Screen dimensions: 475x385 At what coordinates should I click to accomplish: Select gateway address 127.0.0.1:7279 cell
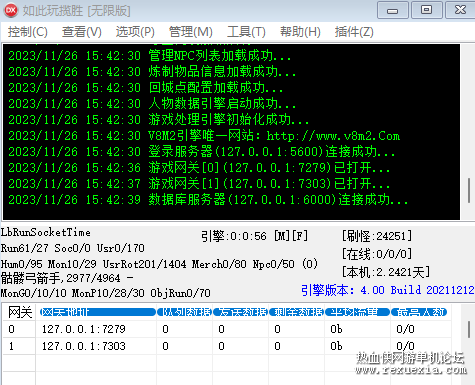[x=96, y=329]
